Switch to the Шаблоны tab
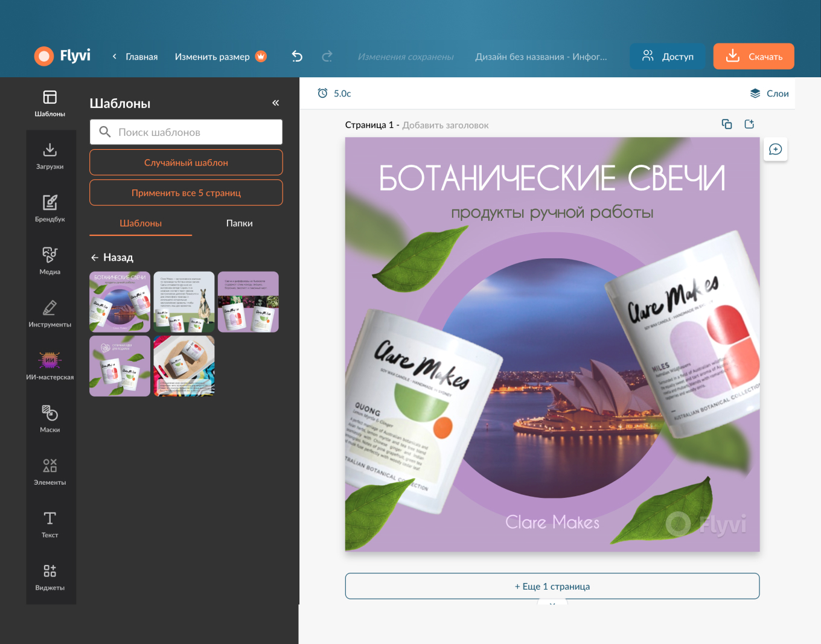Screen dimensions: 821x644 pyautogui.click(x=141, y=223)
